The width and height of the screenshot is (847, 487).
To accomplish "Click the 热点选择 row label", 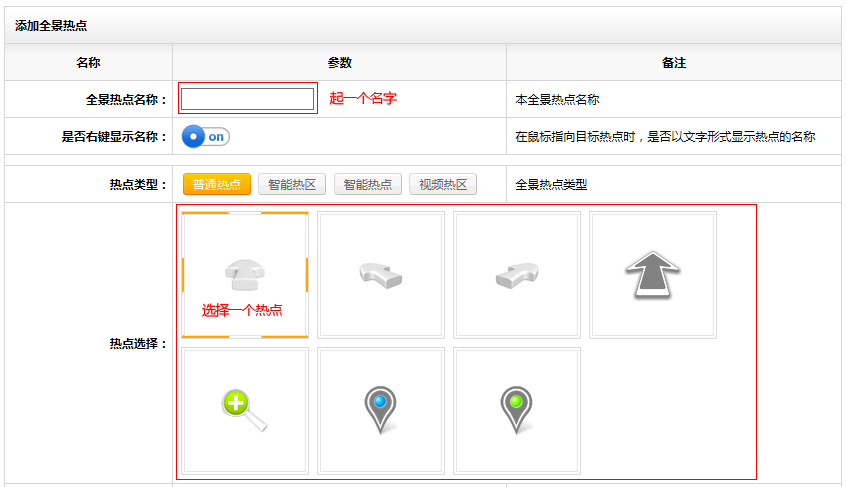I will click(x=137, y=344).
